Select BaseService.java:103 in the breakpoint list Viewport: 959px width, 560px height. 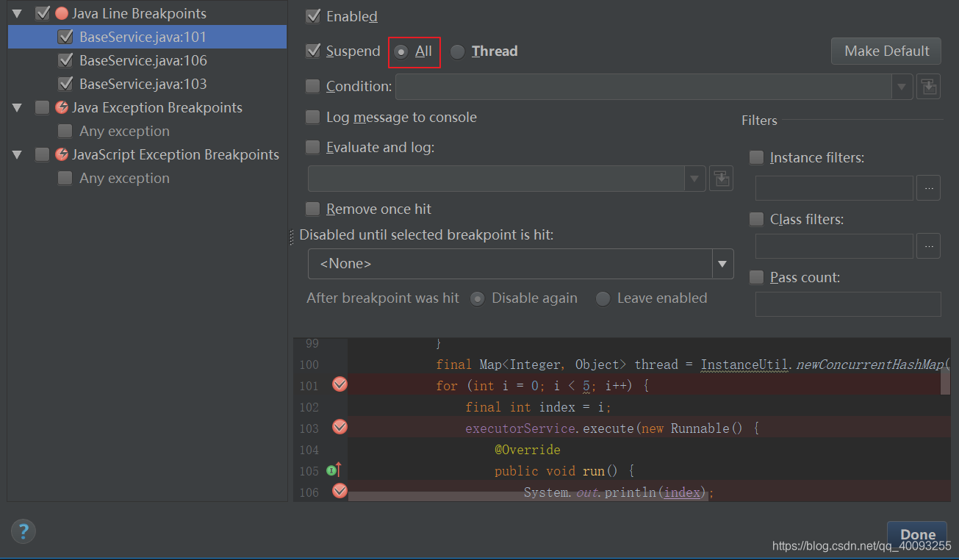pos(143,84)
